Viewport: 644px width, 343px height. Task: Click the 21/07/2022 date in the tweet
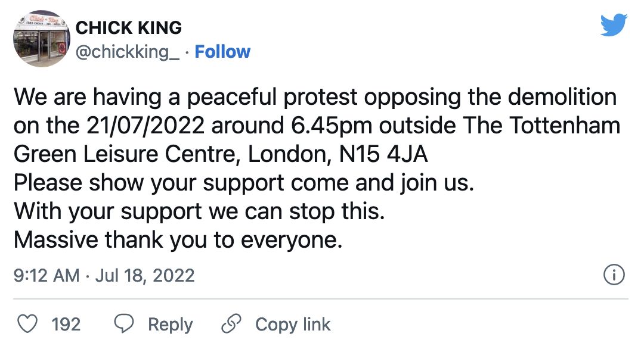click(x=145, y=126)
